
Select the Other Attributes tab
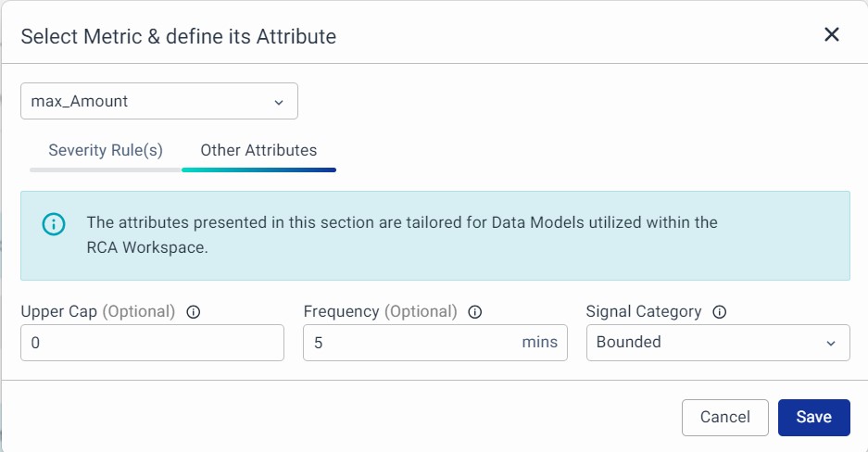pyautogui.click(x=258, y=150)
